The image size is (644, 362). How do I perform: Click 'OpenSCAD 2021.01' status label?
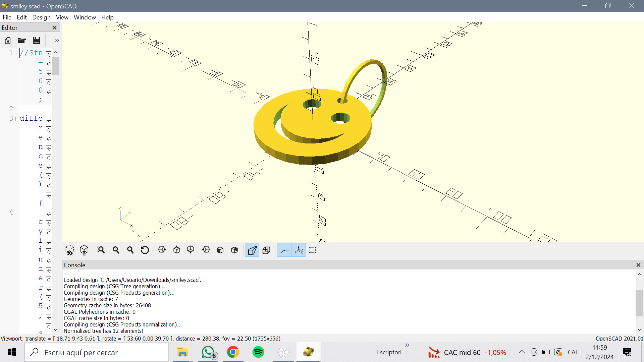619,339
